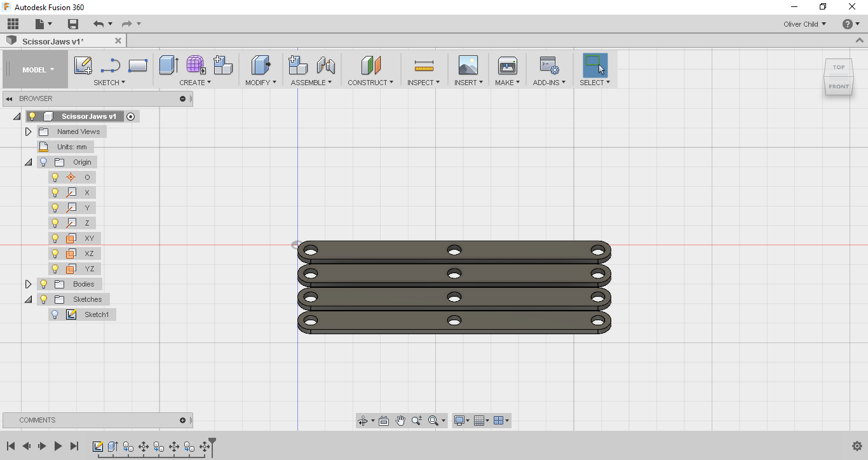Undo the last action
868x460 pixels.
98,24
